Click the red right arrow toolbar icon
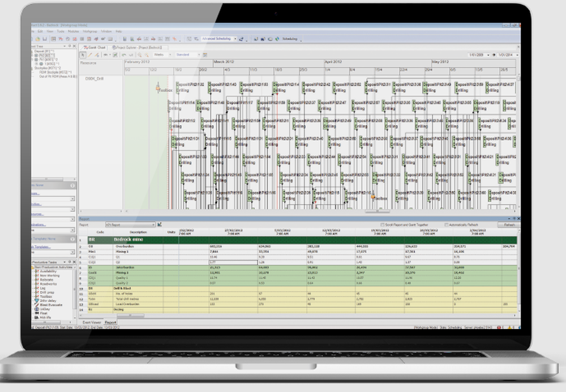This screenshot has width=566, height=392. click(x=153, y=39)
